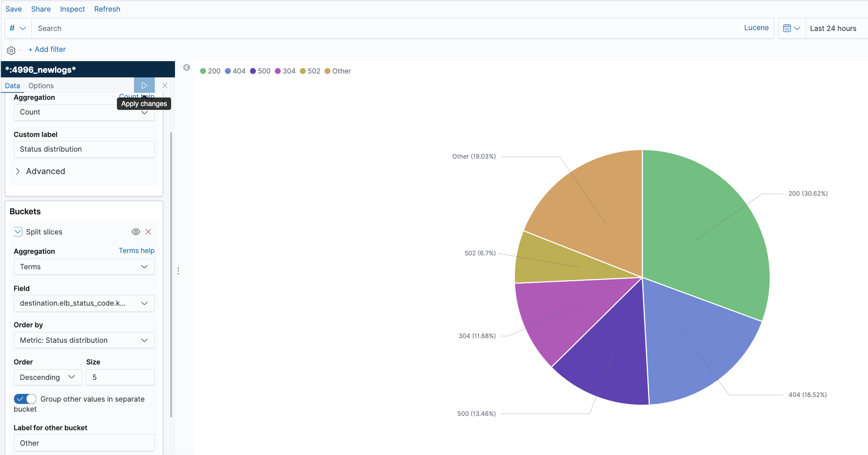
Task: Open the Order by dropdown
Action: [x=84, y=340]
